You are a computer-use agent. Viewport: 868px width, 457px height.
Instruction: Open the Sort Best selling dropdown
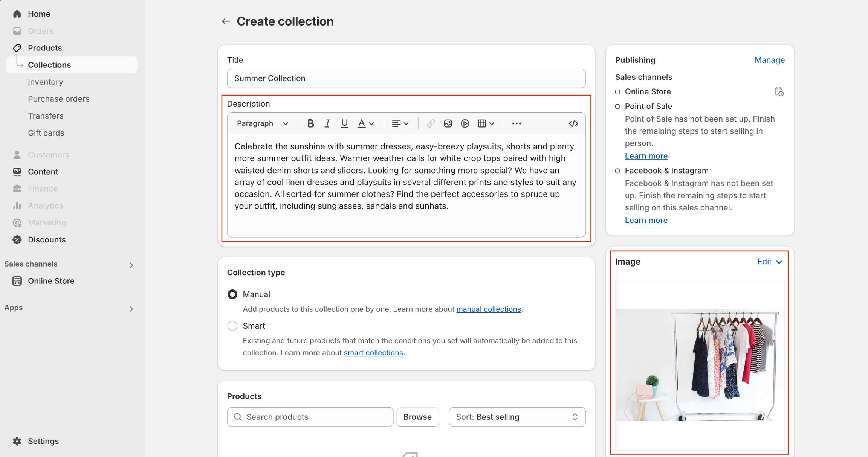[517, 417]
